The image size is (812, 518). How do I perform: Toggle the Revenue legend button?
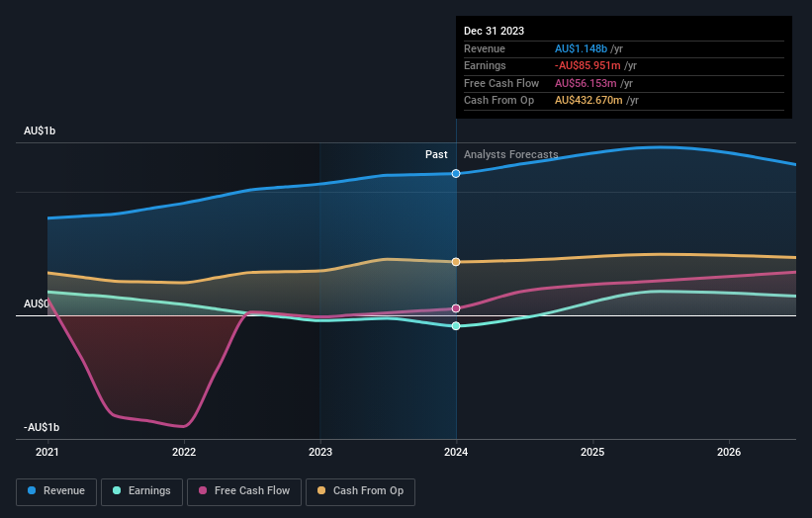[56, 491]
